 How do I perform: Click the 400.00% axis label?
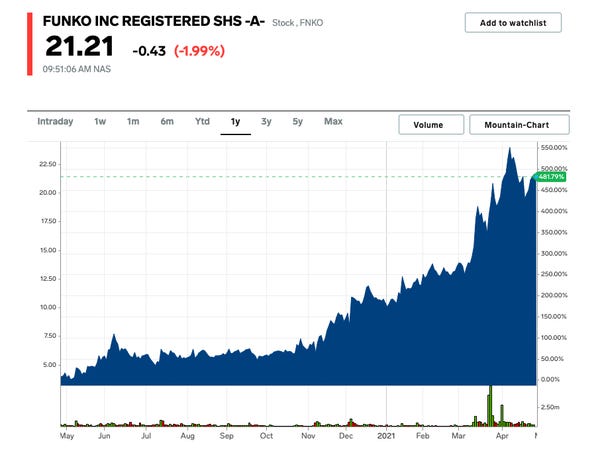554,211
